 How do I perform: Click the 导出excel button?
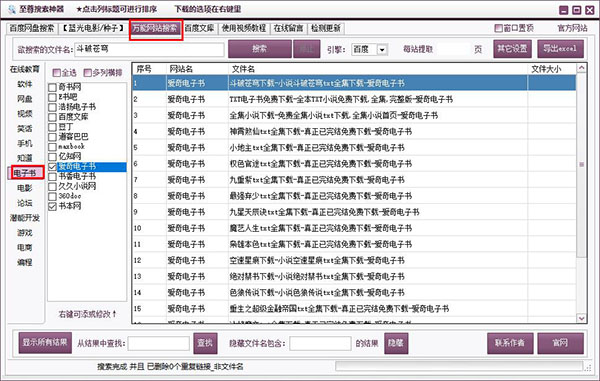tap(560, 49)
